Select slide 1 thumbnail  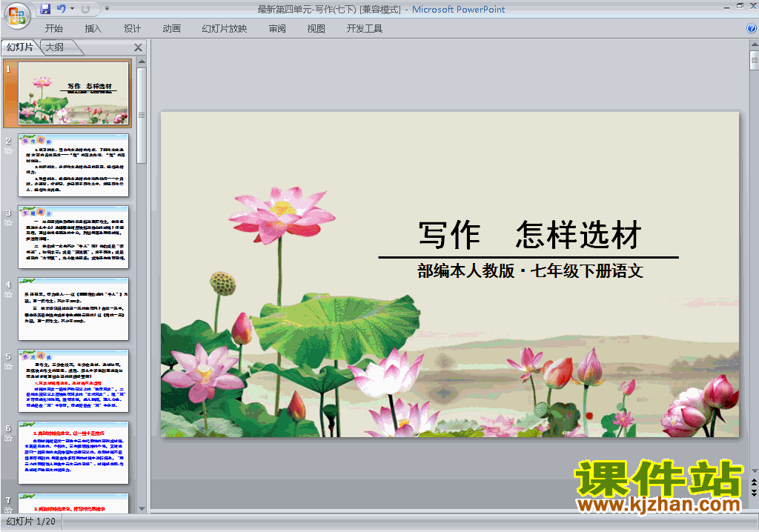pyautogui.click(x=73, y=93)
